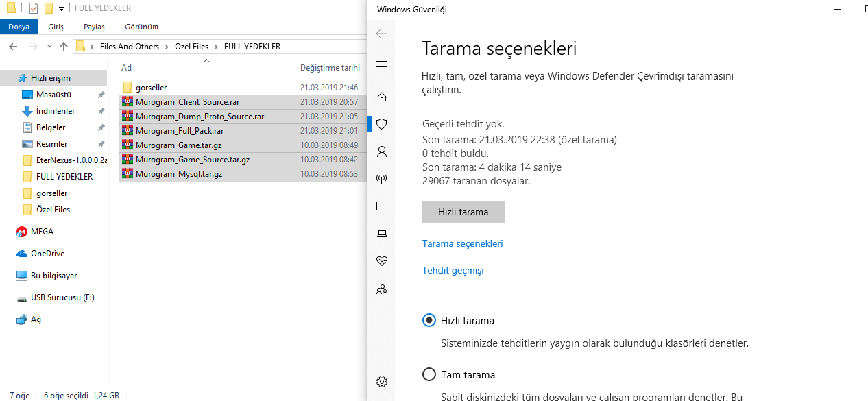Open Device performance & health heart icon
The height and width of the screenshot is (401, 868).
point(382,261)
